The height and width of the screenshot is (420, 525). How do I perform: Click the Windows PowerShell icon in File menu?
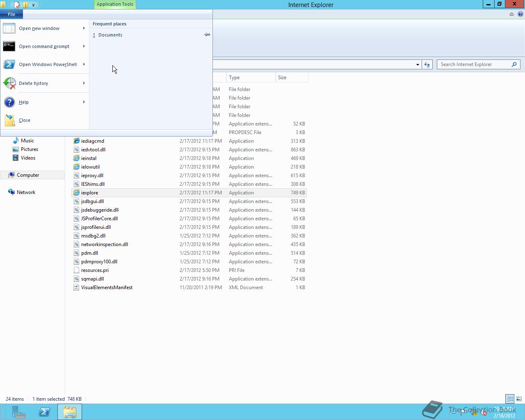(x=9, y=64)
